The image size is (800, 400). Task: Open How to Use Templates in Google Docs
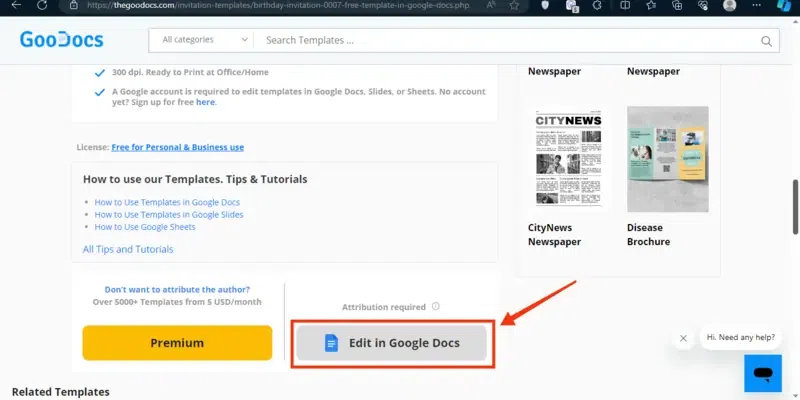click(167, 202)
